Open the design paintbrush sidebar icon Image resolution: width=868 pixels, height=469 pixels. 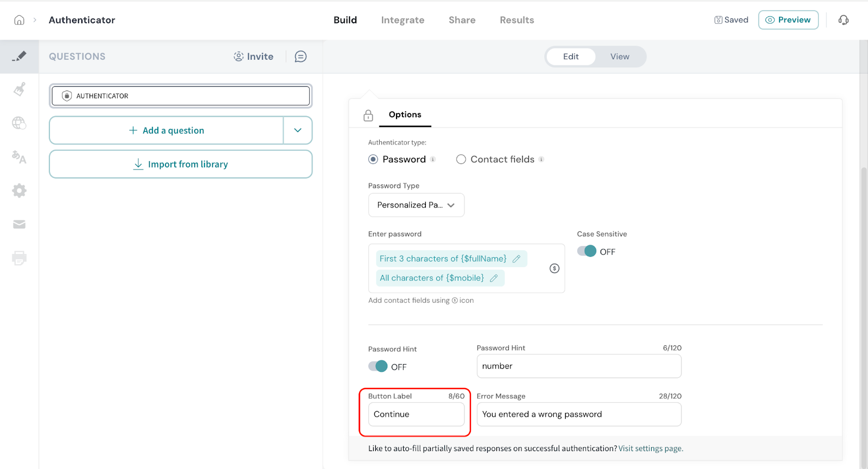coord(20,89)
